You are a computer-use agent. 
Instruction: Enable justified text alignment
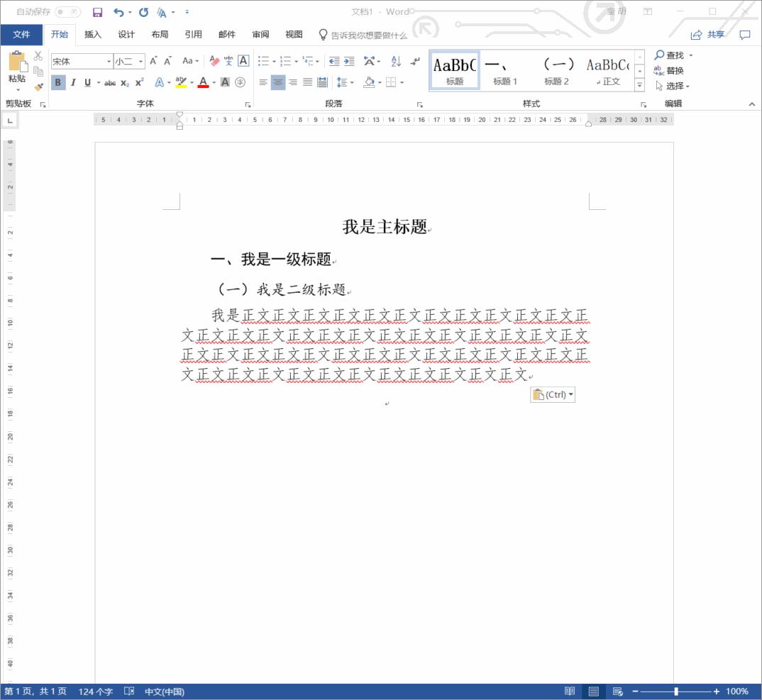coord(309,82)
